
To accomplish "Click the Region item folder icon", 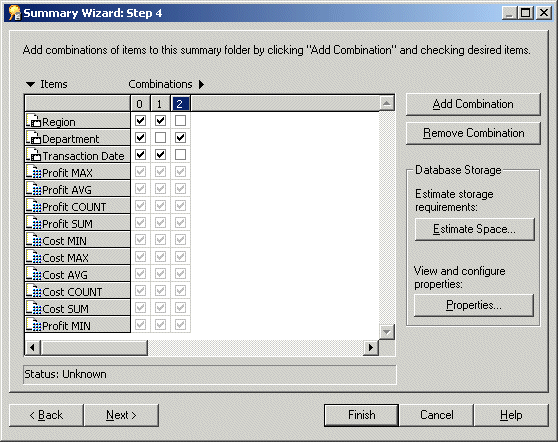I will pyautogui.click(x=35, y=121).
